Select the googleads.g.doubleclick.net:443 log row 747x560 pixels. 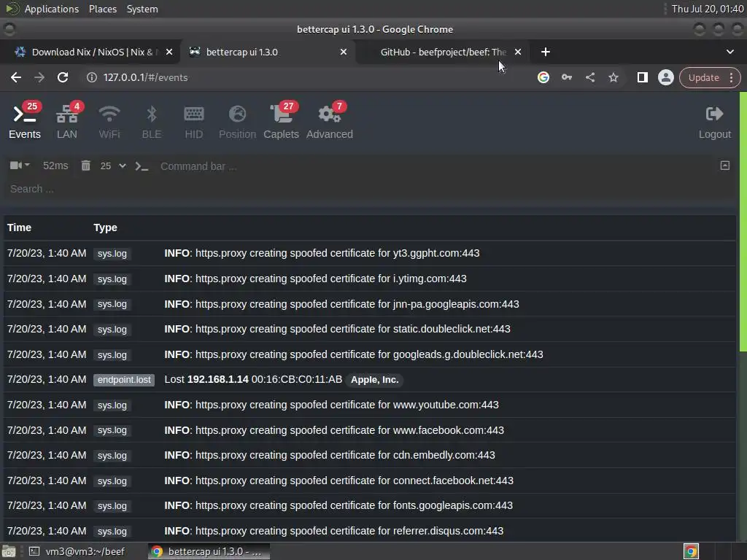370,354
